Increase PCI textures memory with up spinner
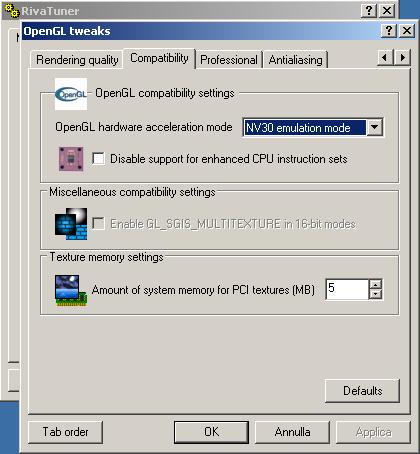 point(376,284)
